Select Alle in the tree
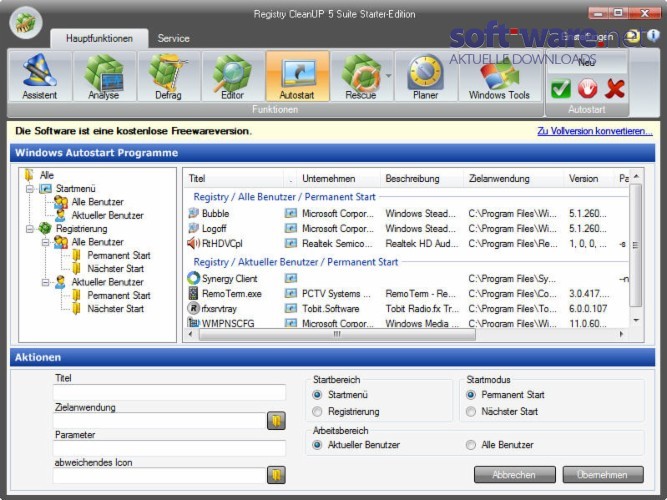The image size is (667, 500). point(46,175)
